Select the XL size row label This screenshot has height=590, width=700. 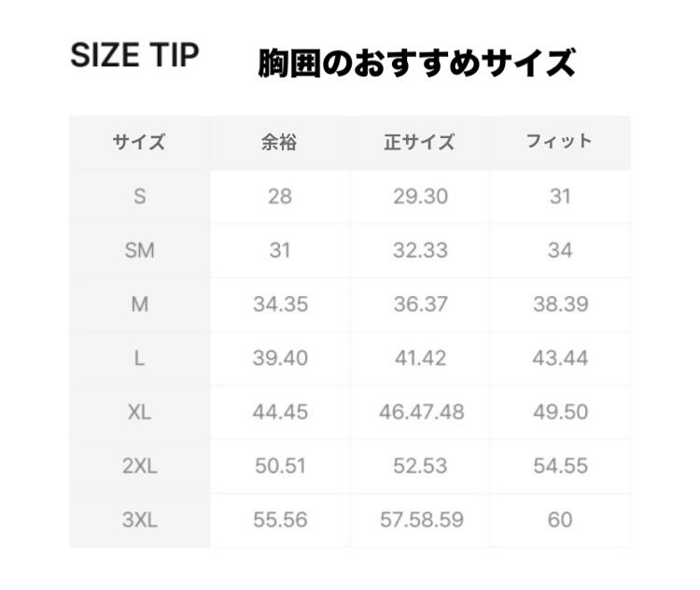139,413
